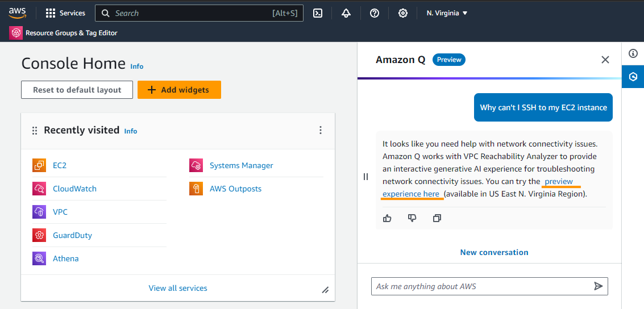Click Reset to default layout

point(77,90)
